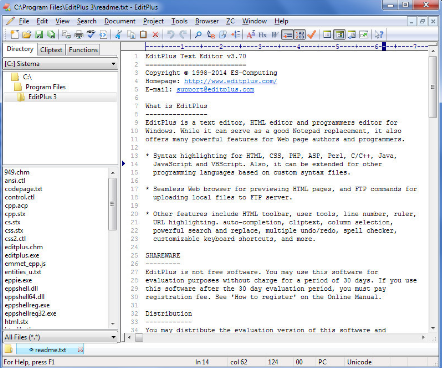Click the Print toolbar icon

pyautogui.click(x=79, y=34)
